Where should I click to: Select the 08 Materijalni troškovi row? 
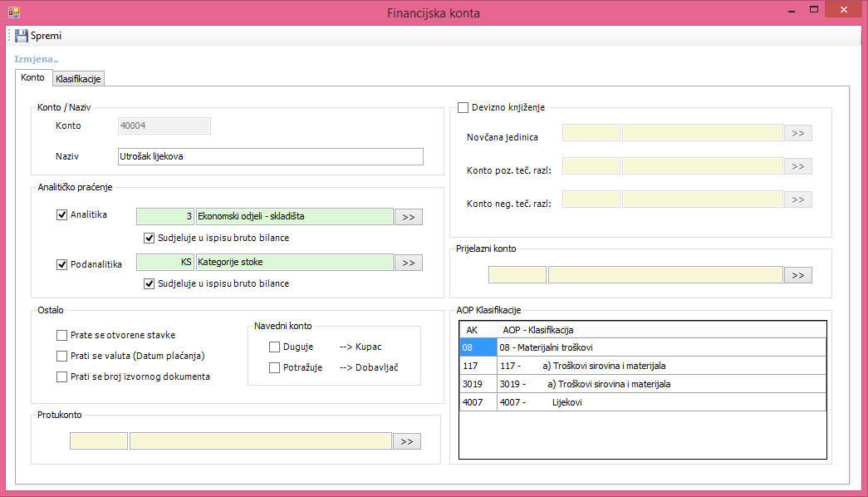(643, 347)
